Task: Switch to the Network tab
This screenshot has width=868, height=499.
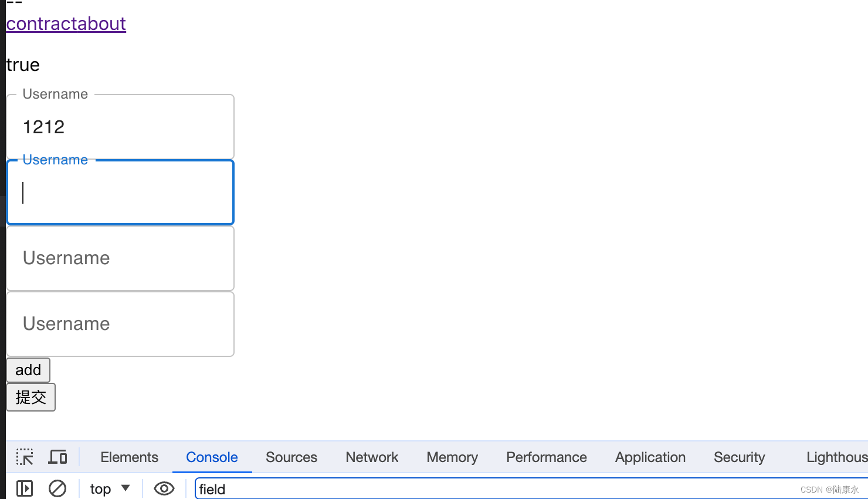Action: (x=372, y=457)
